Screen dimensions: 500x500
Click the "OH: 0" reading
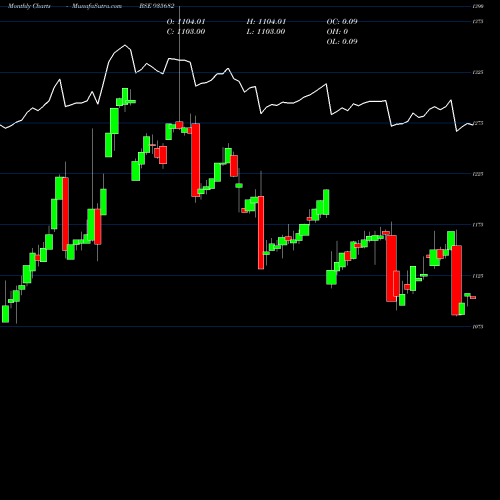pos(337,32)
